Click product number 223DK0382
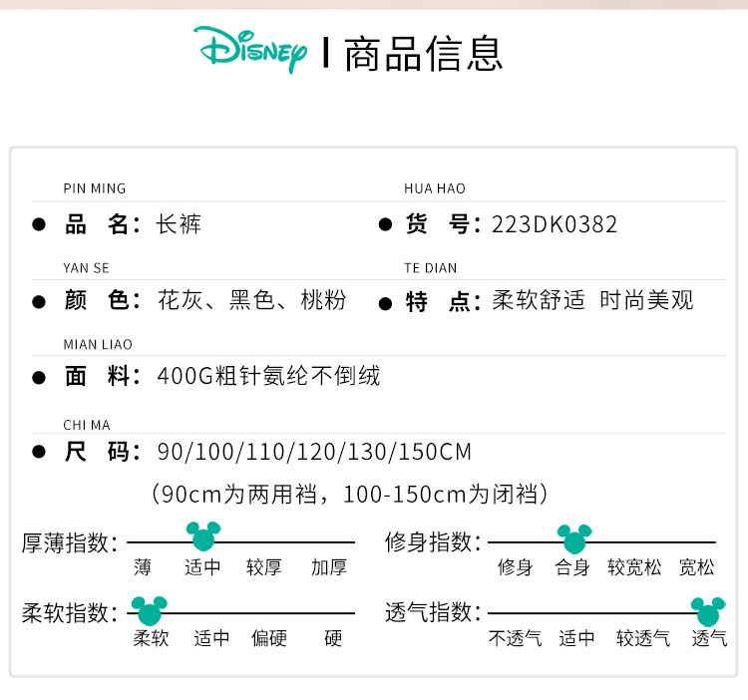Screen dimensions: 748x700 click(x=555, y=225)
